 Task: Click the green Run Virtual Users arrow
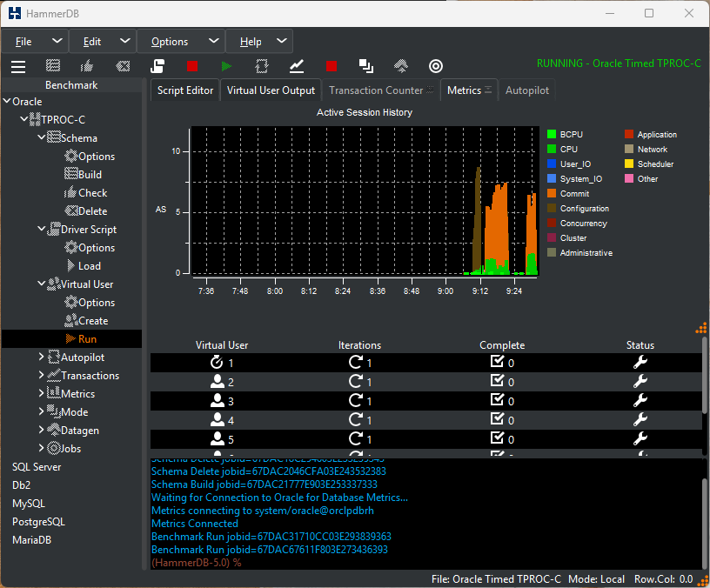[226, 66]
